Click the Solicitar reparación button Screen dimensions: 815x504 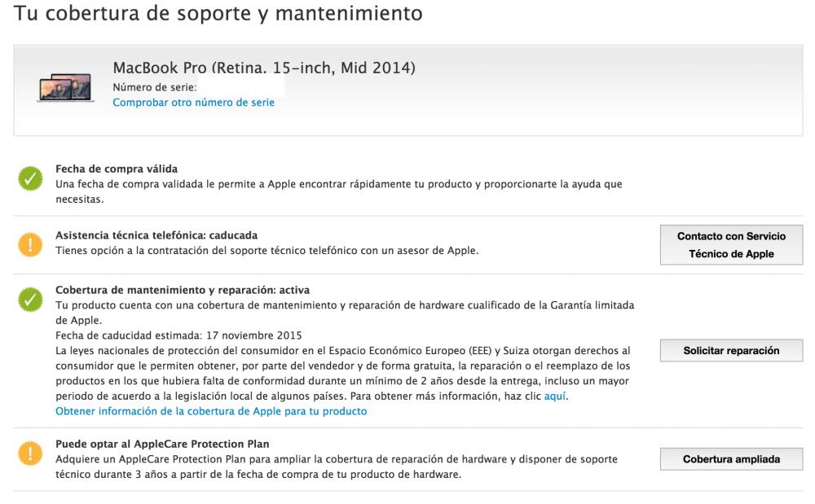pos(731,351)
